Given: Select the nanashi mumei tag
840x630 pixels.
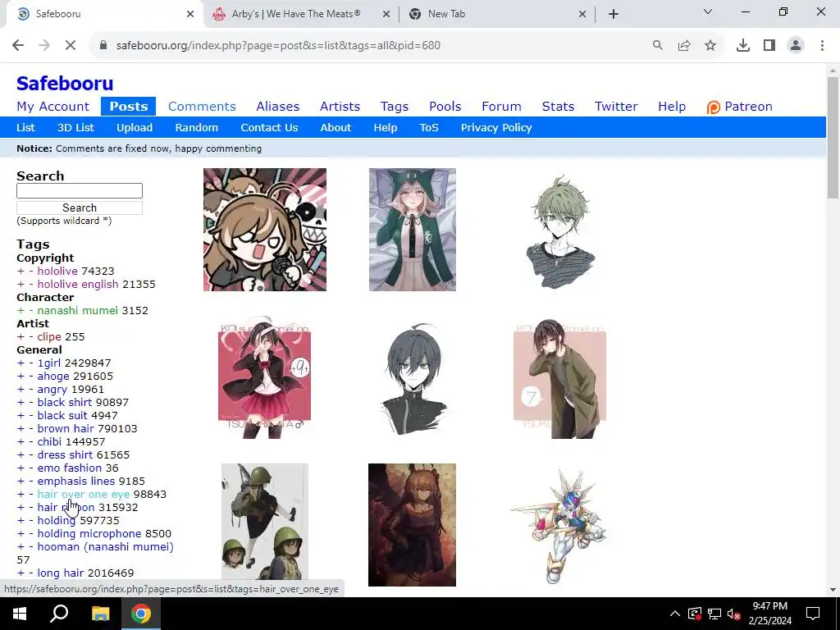Looking at the screenshot, I should (78, 311).
